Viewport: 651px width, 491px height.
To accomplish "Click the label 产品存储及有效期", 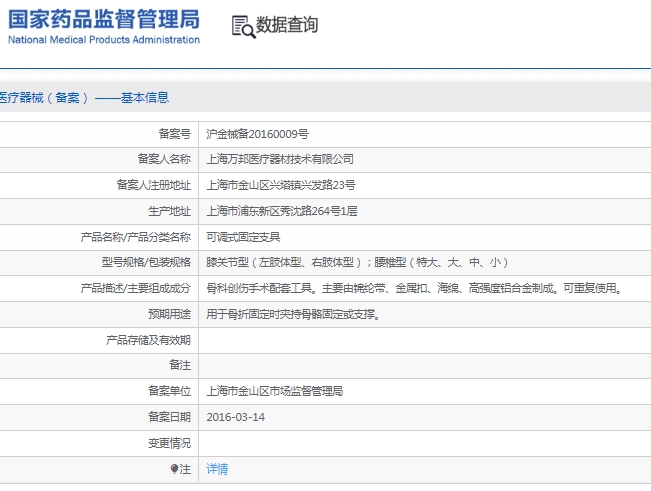I will pos(148,340).
